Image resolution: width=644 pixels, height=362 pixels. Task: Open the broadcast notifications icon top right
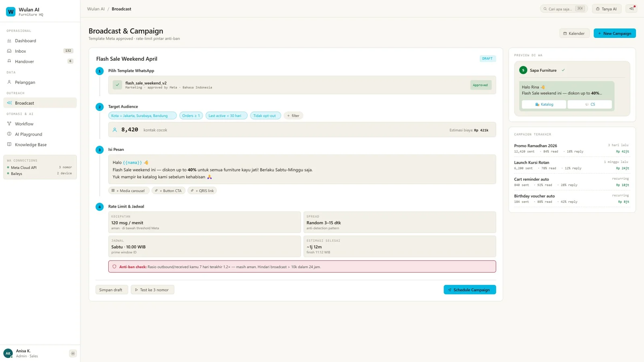631,8
